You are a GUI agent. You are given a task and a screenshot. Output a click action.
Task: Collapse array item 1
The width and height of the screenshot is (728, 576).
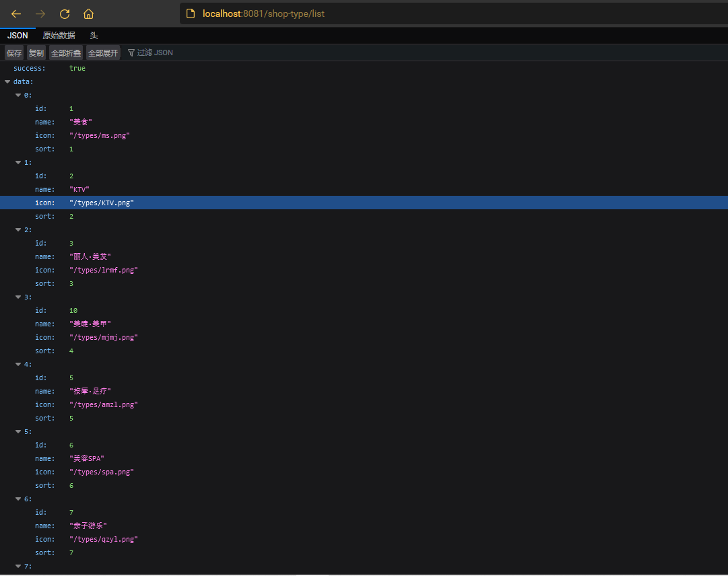(18, 162)
